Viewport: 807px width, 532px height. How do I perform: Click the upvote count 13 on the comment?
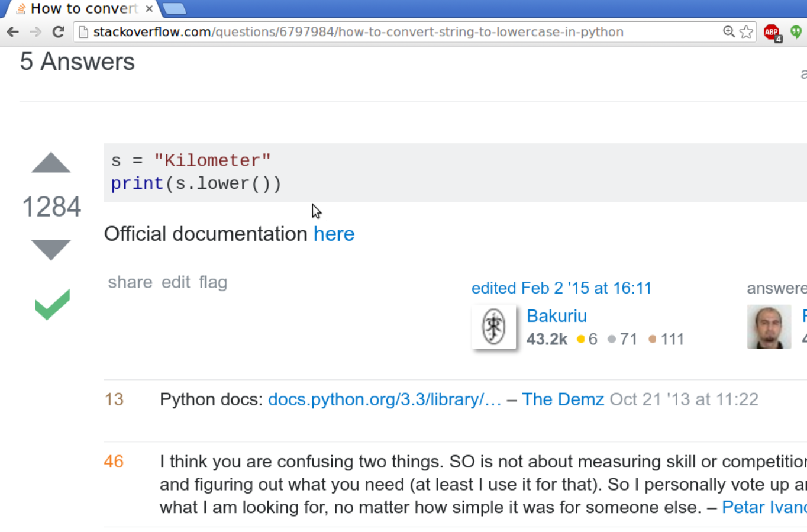tap(113, 399)
